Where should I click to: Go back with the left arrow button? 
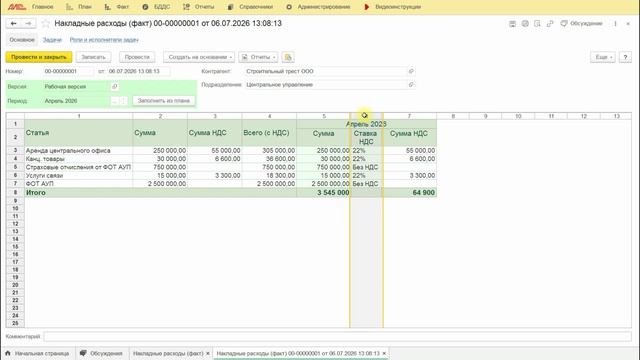tap(13, 24)
